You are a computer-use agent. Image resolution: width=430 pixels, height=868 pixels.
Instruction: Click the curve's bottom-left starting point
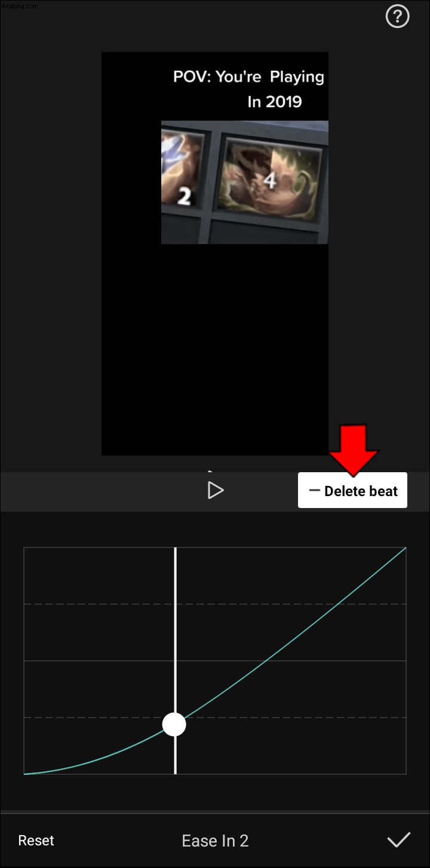[24, 774]
